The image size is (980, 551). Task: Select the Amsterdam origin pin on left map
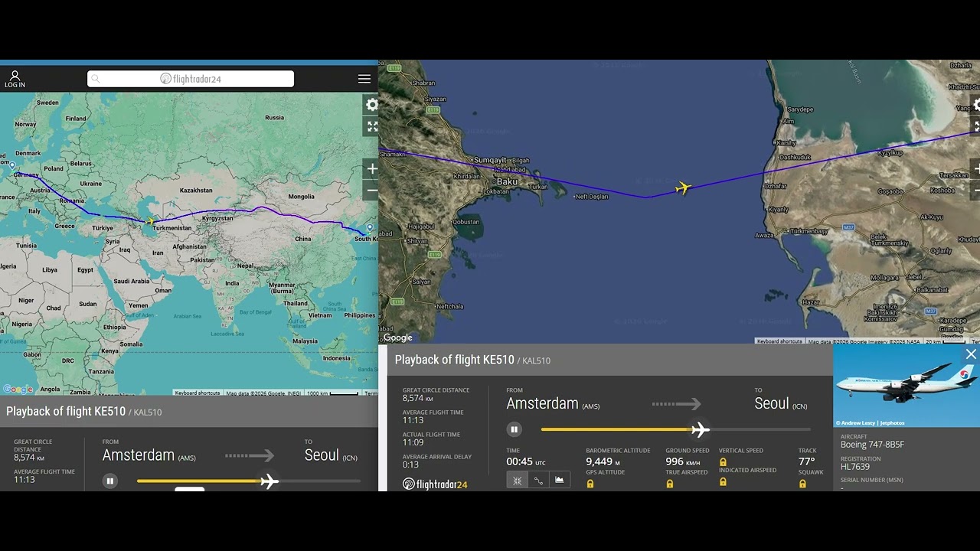coord(12,165)
